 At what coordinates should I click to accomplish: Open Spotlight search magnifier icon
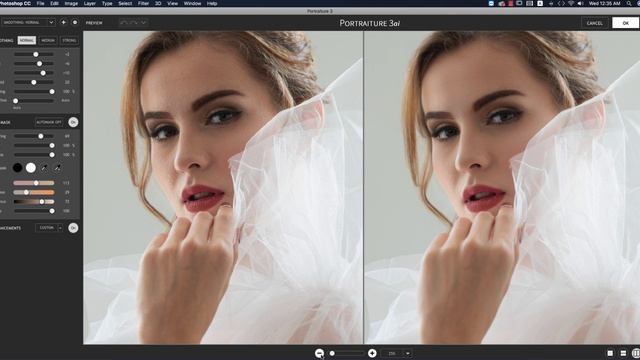pyautogui.click(x=629, y=3)
